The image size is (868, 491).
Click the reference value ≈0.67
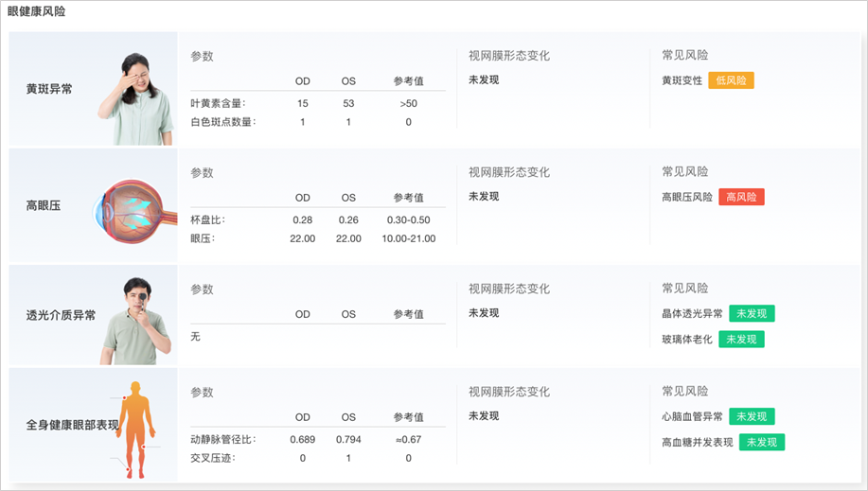(409, 440)
